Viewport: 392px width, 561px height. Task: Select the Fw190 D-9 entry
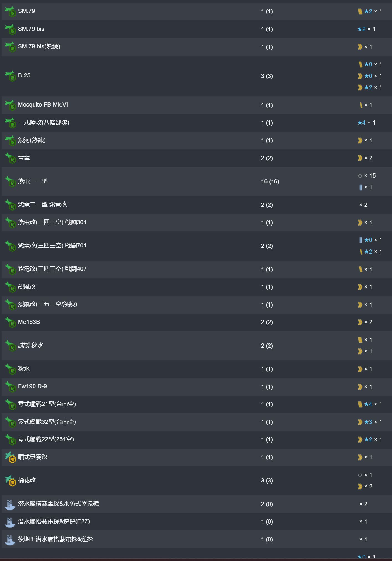pos(32,386)
